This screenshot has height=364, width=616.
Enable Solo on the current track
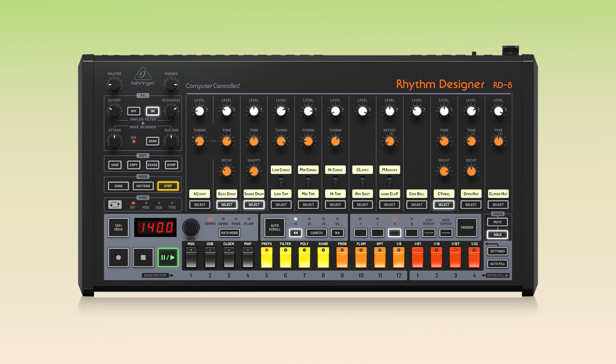point(497,235)
